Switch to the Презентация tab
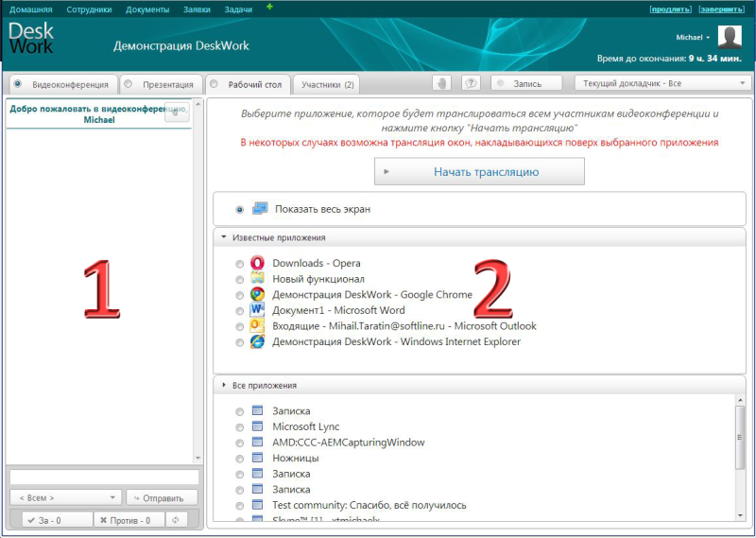 pyautogui.click(x=162, y=84)
